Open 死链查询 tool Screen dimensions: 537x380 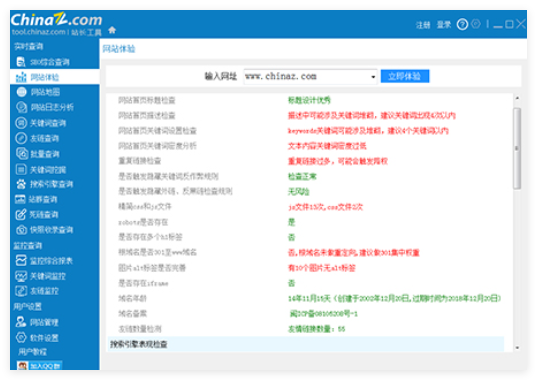point(37,215)
